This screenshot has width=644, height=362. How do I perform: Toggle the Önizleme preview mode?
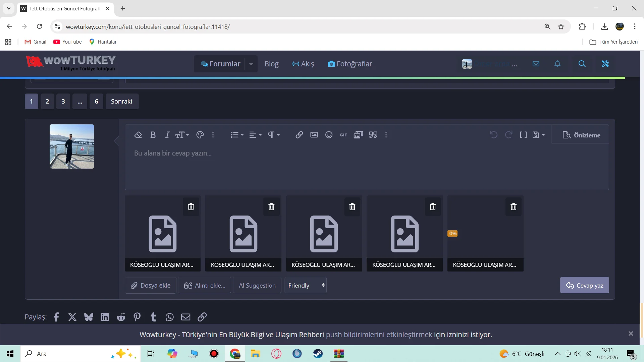pyautogui.click(x=581, y=135)
